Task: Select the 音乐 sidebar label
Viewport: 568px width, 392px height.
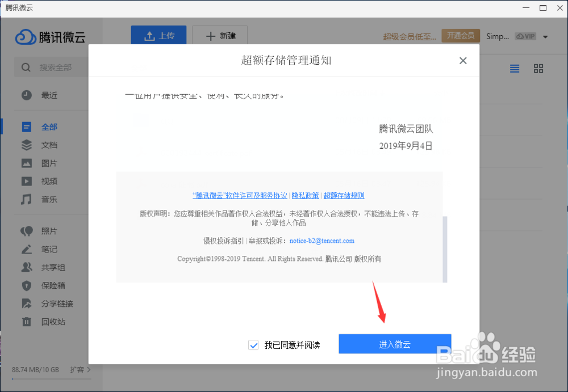Action: [49, 200]
